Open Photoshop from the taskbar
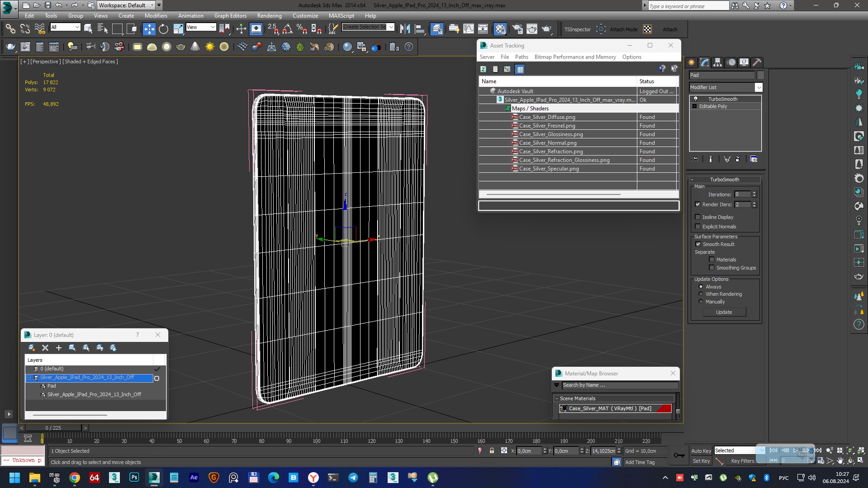868x488 pixels. (134, 478)
